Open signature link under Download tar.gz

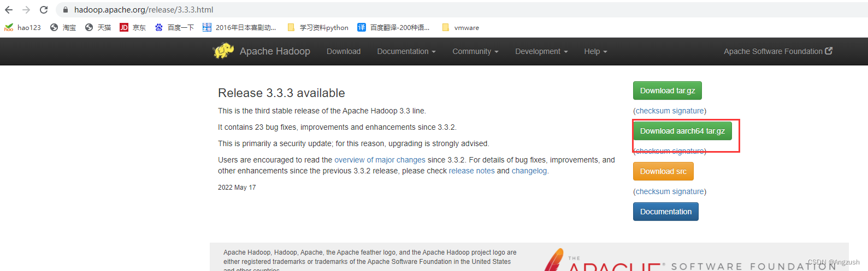[688, 111]
